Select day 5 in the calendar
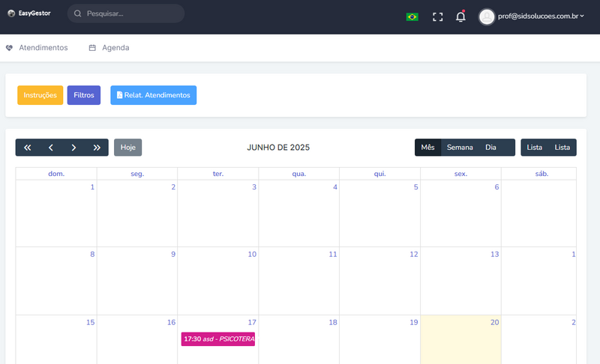This screenshot has width=600, height=364. [x=416, y=187]
